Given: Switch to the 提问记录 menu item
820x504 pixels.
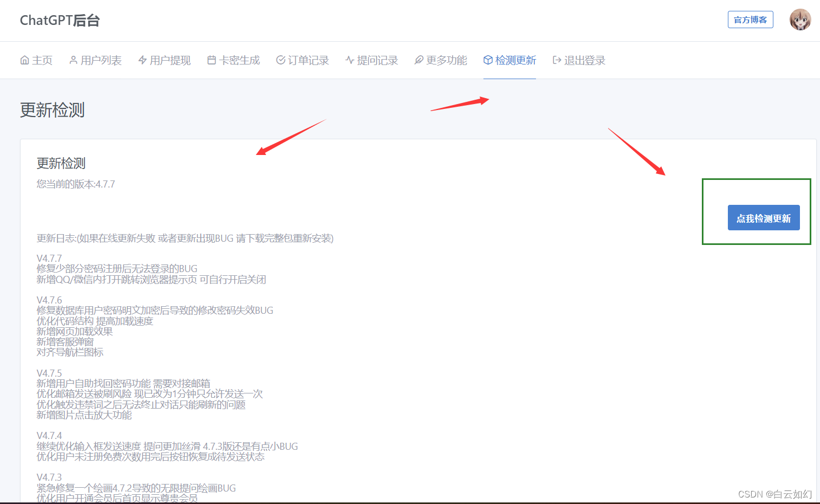Looking at the screenshot, I should tap(372, 60).
